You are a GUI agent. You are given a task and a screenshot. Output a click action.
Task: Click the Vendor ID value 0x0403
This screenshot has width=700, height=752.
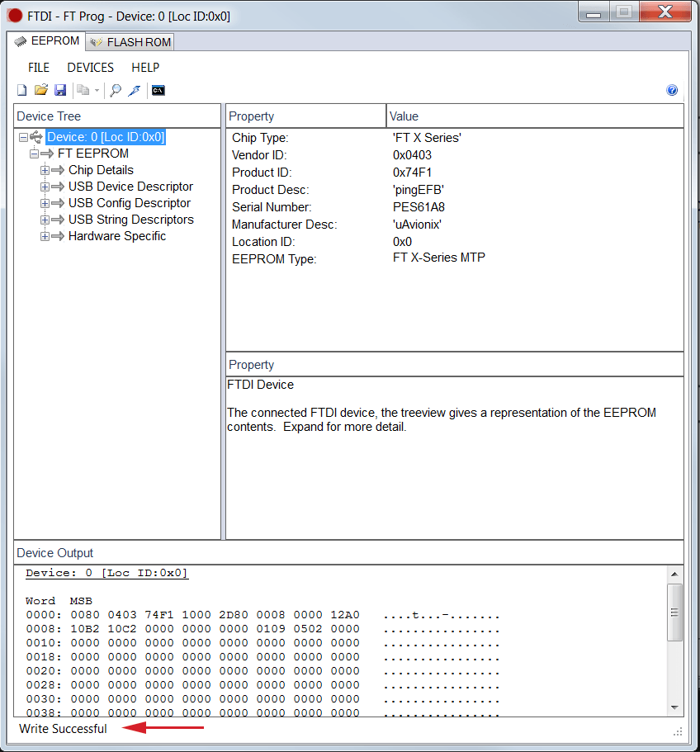[413, 155]
